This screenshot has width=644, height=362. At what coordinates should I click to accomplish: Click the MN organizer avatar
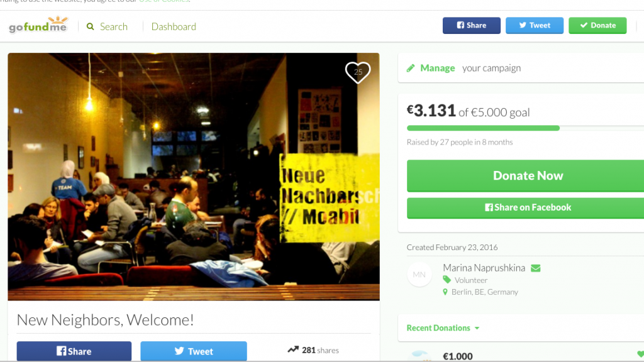point(419,274)
